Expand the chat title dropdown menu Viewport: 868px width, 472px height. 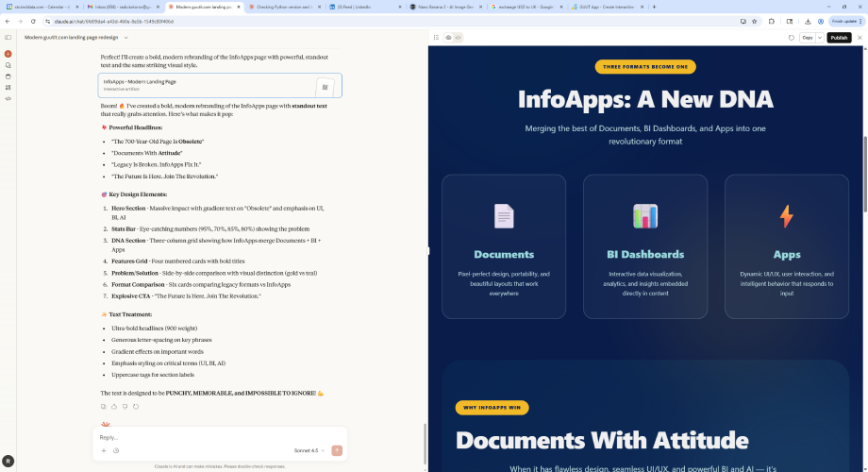point(125,38)
